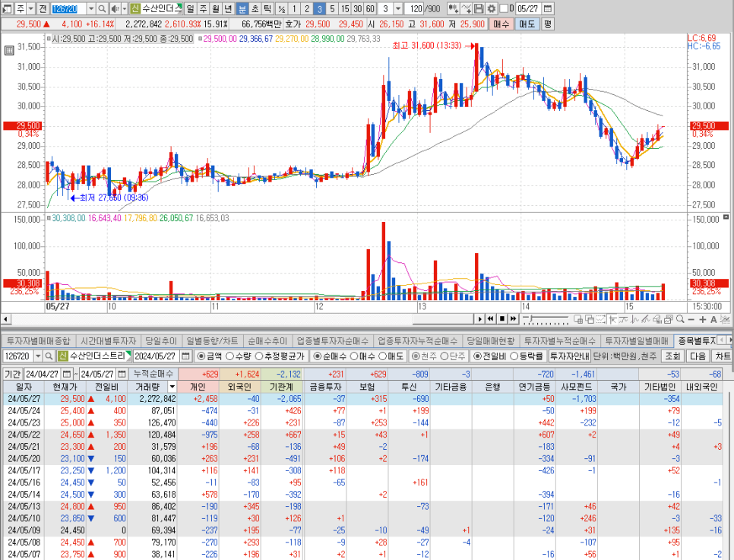Click the 2024/05/27 date input field
Viewport: 734px width, 560px height.
pyautogui.click(x=157, y=356)
